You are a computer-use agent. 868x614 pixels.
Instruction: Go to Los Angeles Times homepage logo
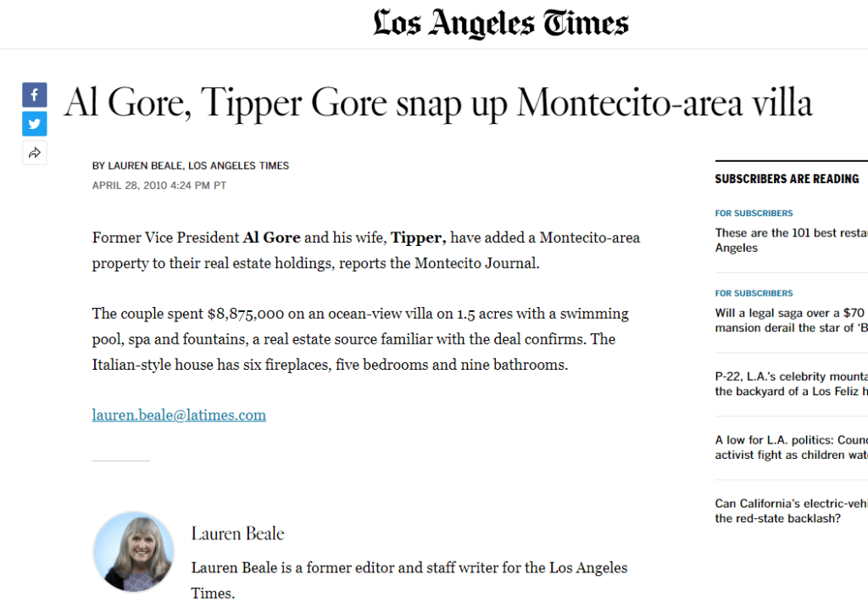pos(501,24)
